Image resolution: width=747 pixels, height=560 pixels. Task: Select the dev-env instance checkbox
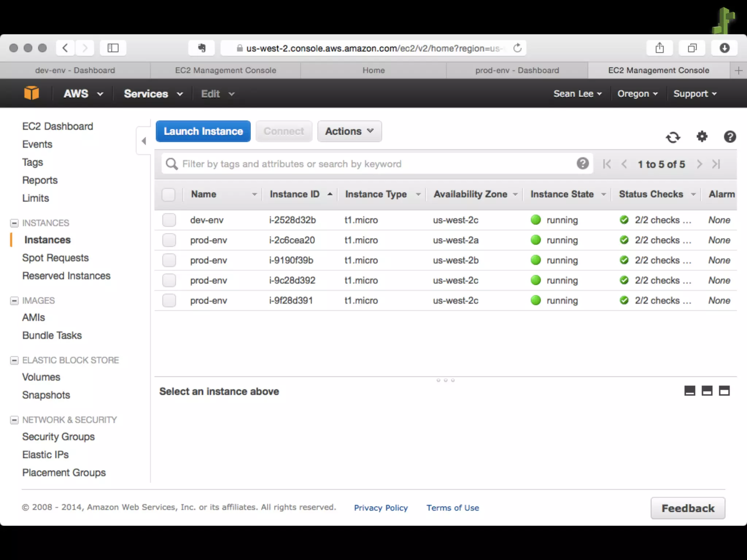[169, 220]
